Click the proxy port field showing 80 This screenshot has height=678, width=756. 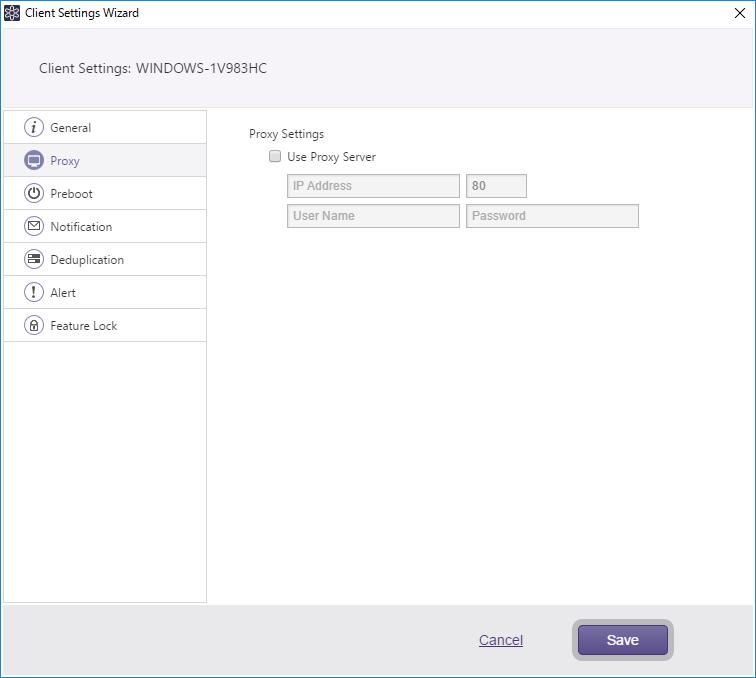click(x=496, y=186)
